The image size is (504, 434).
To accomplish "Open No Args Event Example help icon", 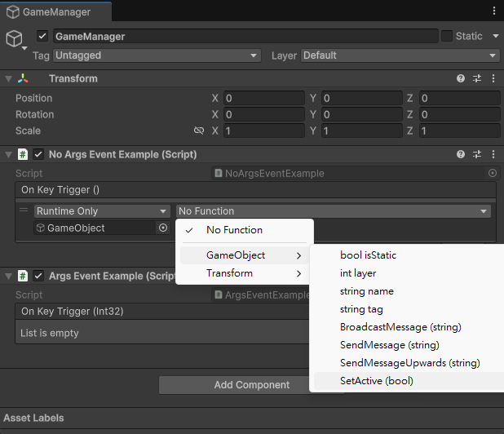I will click(x=461, y=154).
